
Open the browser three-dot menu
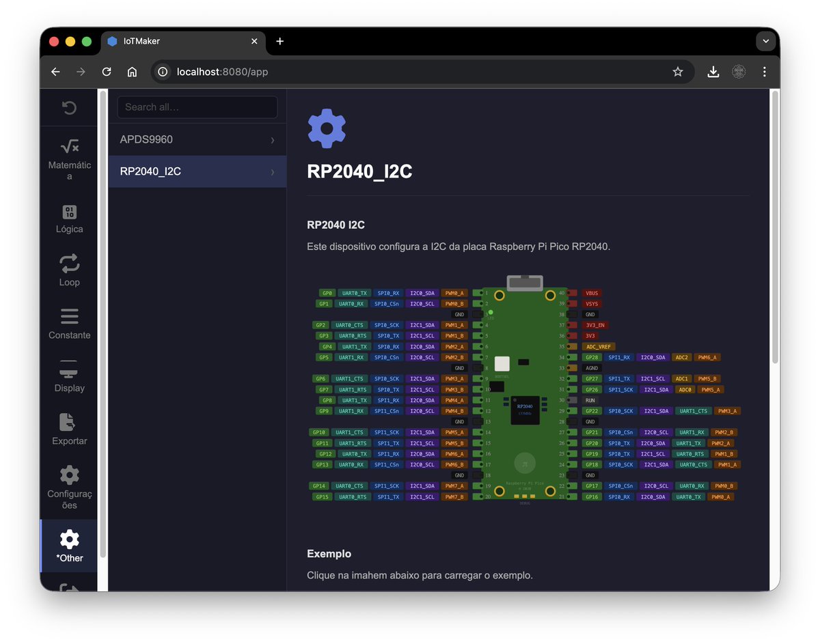click(x=764, y=72)
